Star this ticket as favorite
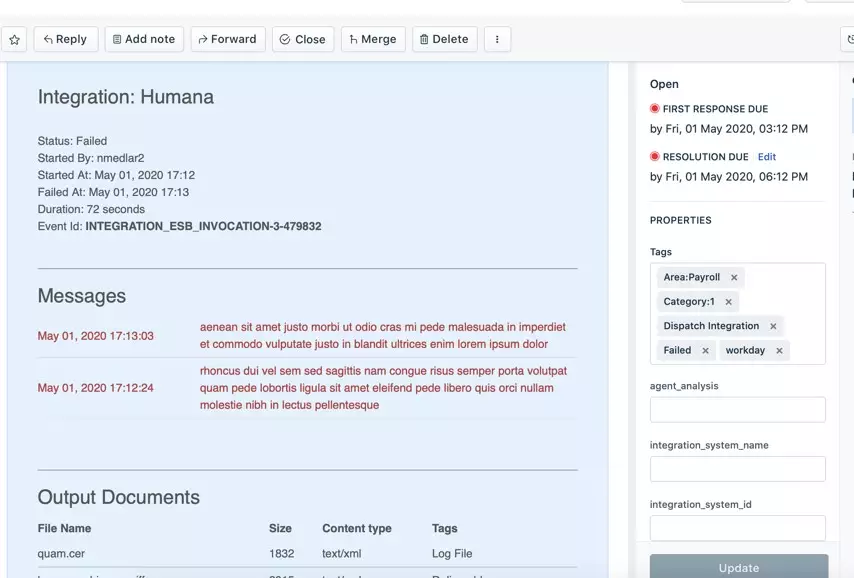 pos(15,39)
